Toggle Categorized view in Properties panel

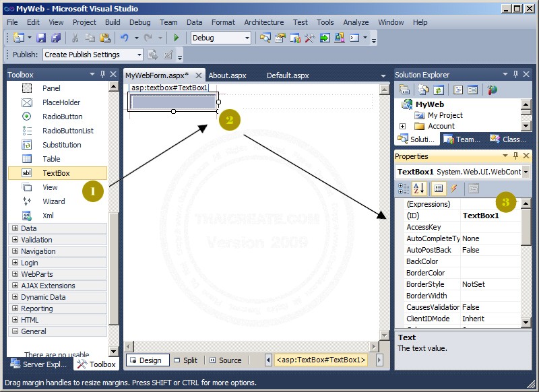403,188
